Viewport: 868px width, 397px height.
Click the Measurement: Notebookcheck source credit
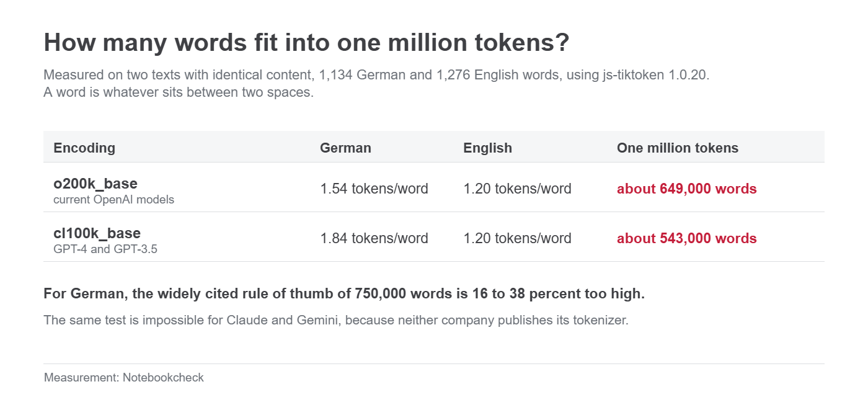(124, 377)
